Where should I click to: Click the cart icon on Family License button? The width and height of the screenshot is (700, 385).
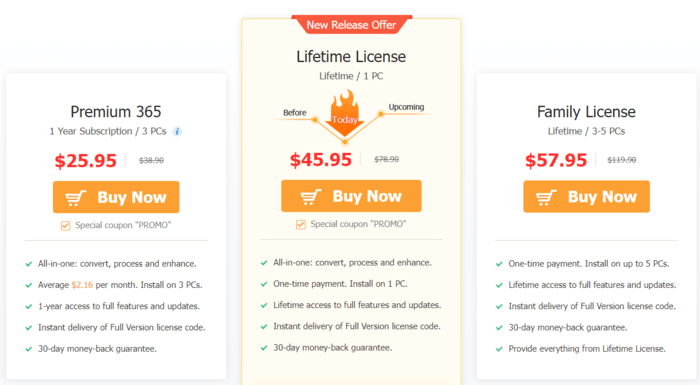[x=546, y=197]
